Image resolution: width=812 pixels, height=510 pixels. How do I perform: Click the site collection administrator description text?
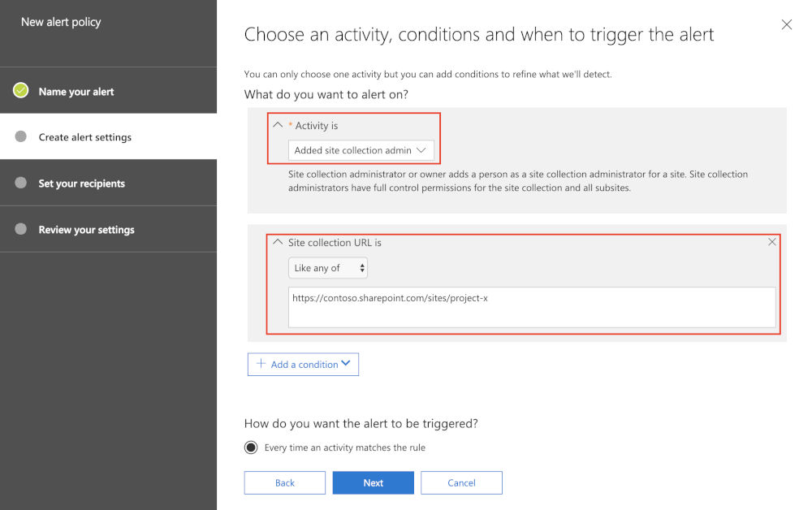(x=518, y=181)
